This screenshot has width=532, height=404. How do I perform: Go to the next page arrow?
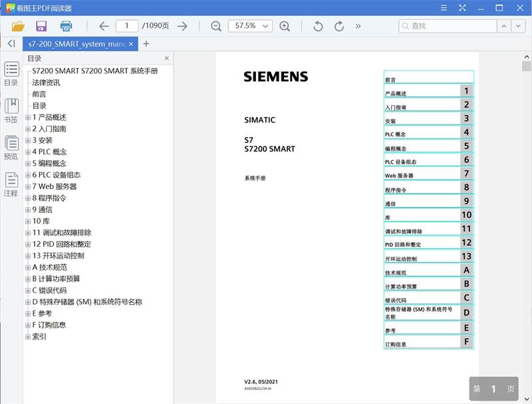click(x=182, y=26)
